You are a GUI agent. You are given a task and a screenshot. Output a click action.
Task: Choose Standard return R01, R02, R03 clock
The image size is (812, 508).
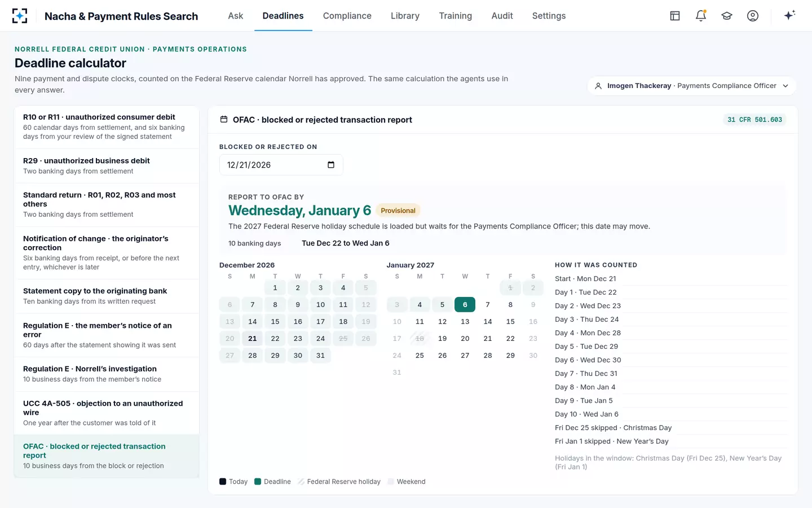107,204
